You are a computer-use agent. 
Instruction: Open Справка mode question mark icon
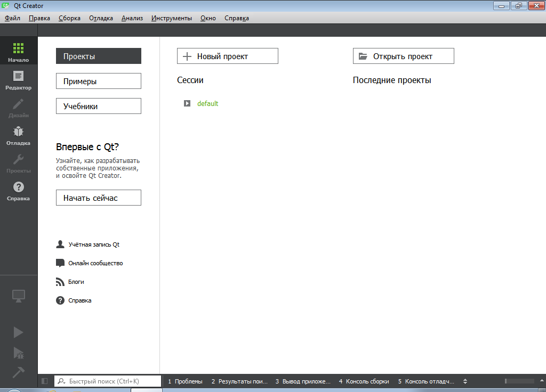tap(19, 190)
